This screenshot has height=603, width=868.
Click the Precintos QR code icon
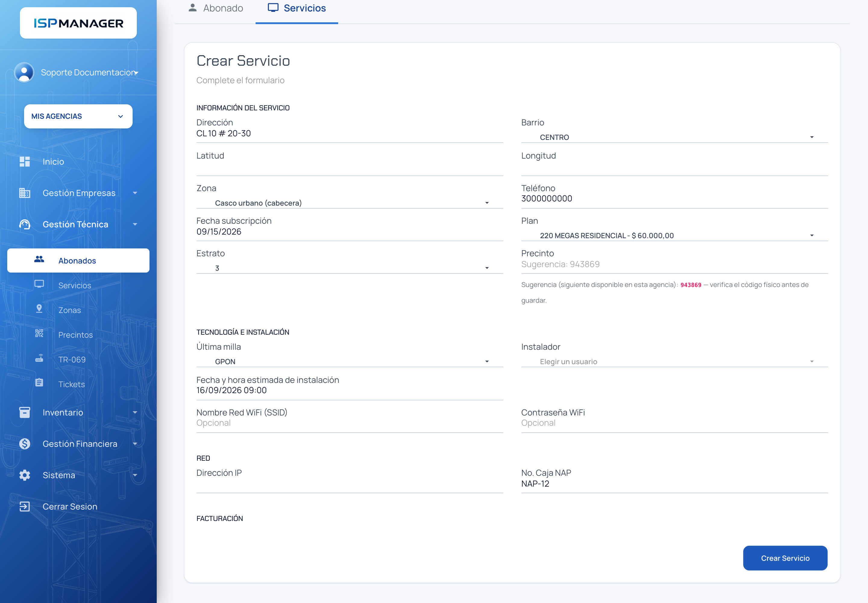pos(39,334)
